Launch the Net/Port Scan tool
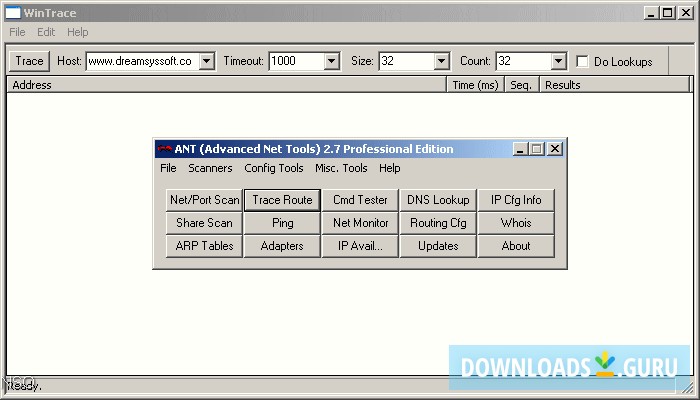This screenshot has height=400, width=700. (204, 200)
